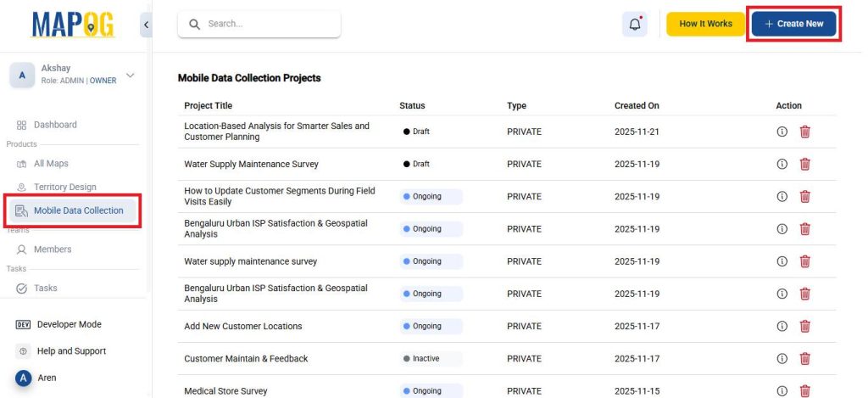Open the Dashboard page
The width and height of the screenshot is (868, 398).
point(55,125)
